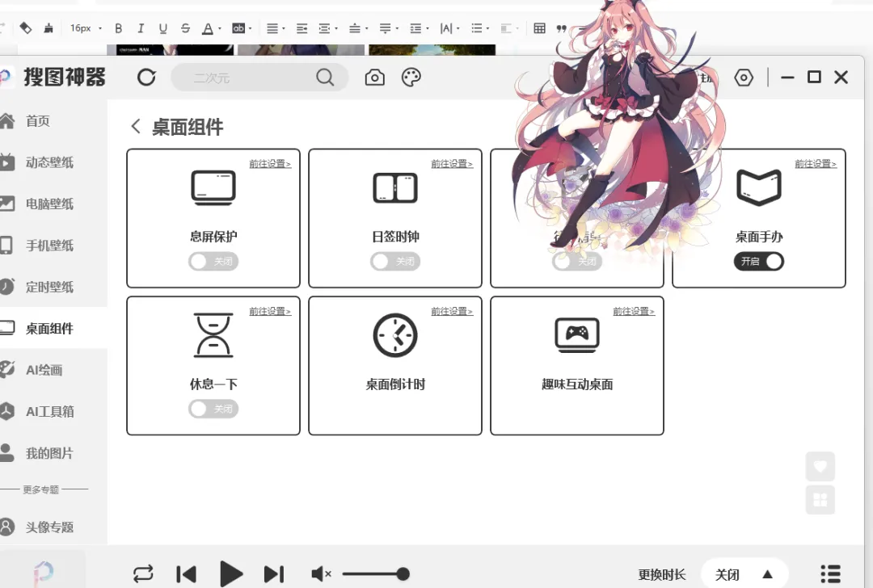
Task: Open the bullet list style dropdown
Action: point(480,28)
